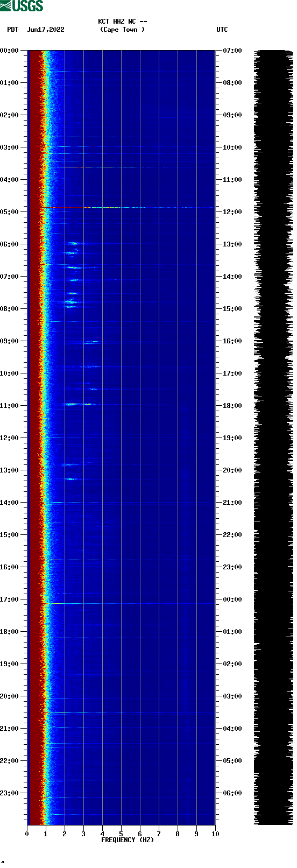The width and height of the screenshot is (297, 868).
Task: Click the '23:00' UTC time label
Action: tap(232, 567)
